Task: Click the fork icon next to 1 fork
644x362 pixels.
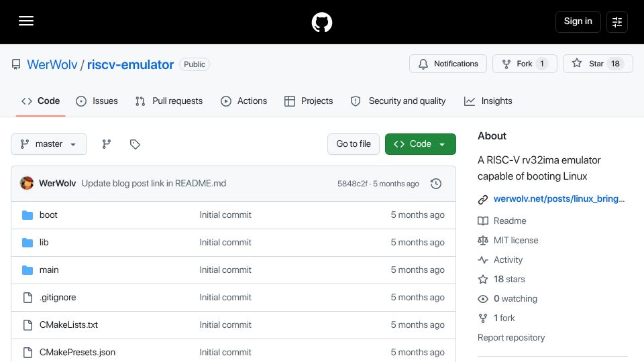Action: point(483,318)
